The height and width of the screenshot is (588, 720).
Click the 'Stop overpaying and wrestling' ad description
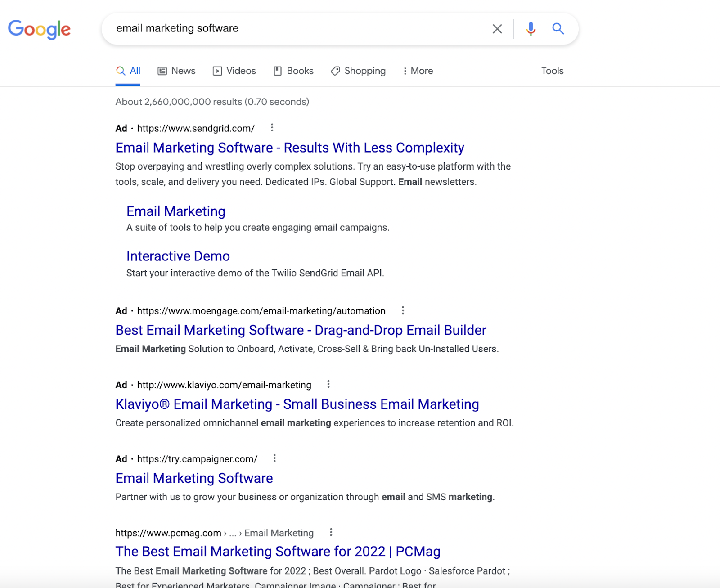pyautogui.click(x=313, y=174)
